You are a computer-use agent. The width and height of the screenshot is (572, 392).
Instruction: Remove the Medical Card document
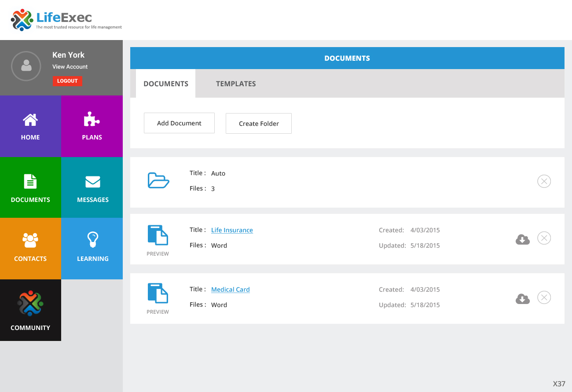(544, 298)
